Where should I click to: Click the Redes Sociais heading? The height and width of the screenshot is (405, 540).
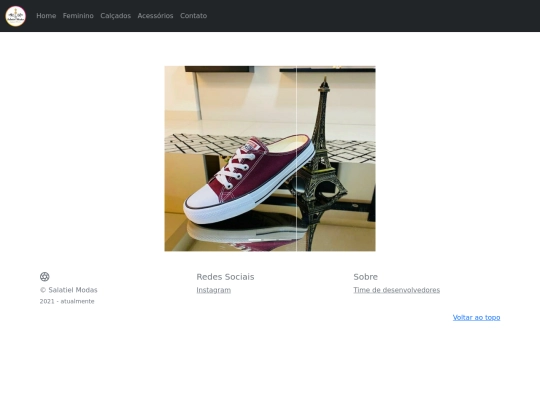[x=225, y=277]
